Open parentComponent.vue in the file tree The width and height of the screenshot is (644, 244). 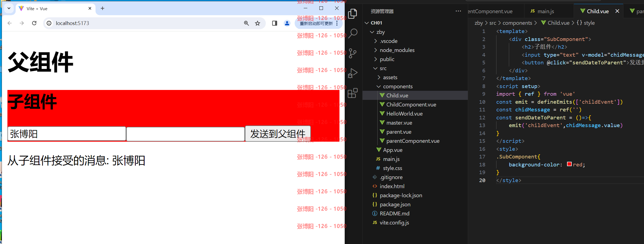click(415, 141)
